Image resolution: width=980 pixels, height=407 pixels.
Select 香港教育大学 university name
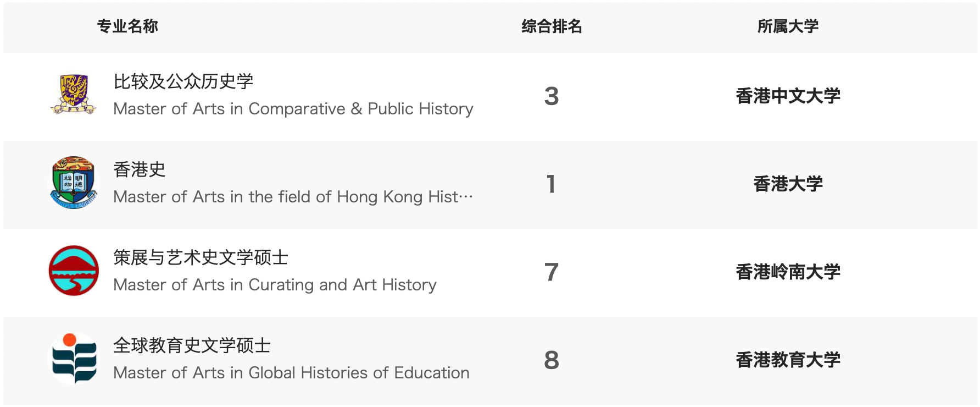(788, 360)
